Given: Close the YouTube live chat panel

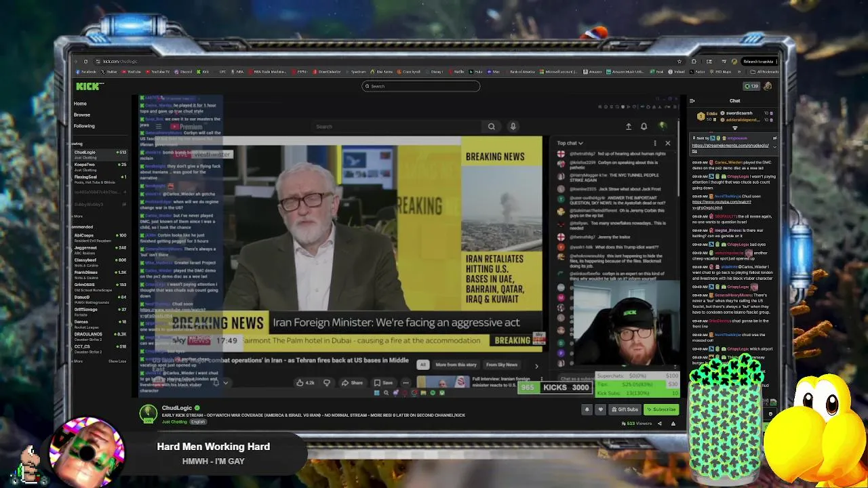Looking at the screenshot, I should pos(667,143).
